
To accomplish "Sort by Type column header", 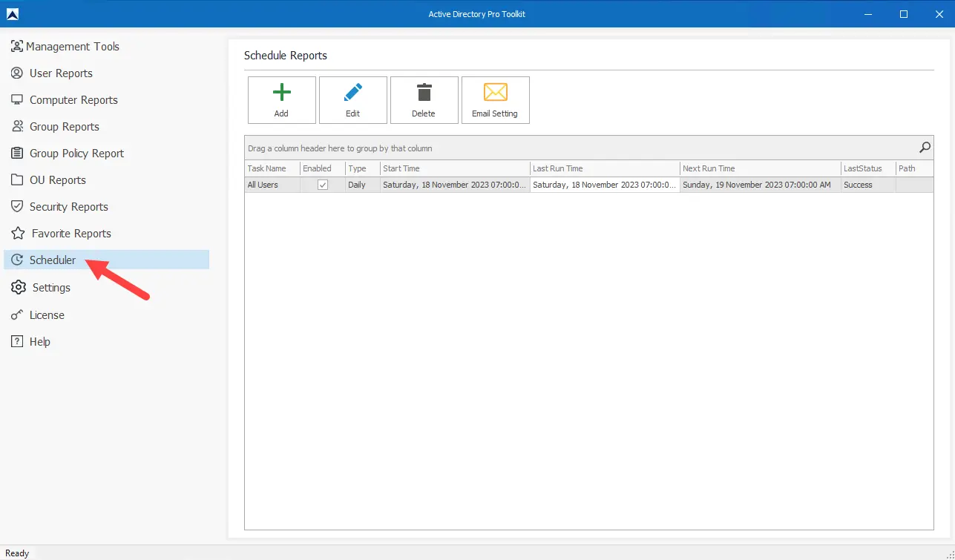I will pos(363,168).
